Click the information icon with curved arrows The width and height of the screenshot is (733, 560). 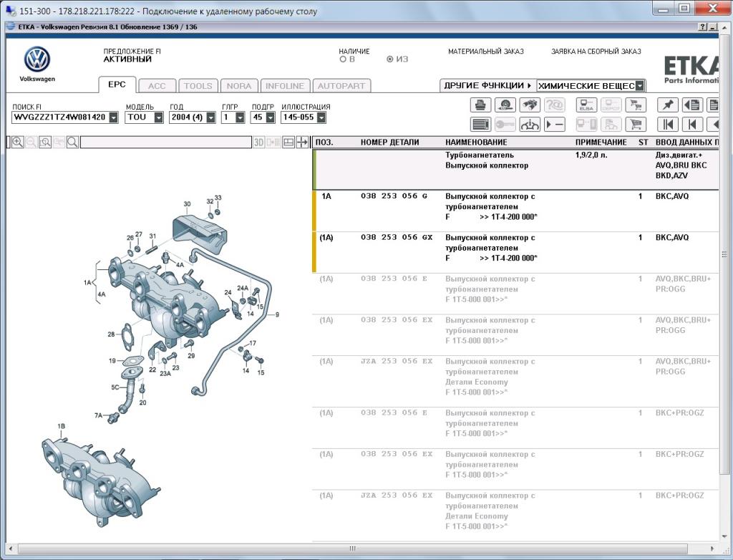click(530, 125)
